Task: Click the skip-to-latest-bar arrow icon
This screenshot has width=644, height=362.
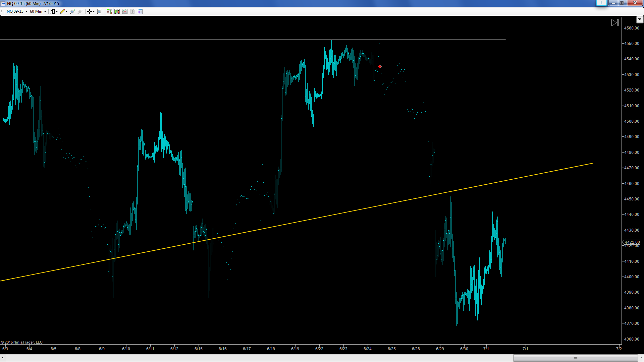Action: [615, 23]
